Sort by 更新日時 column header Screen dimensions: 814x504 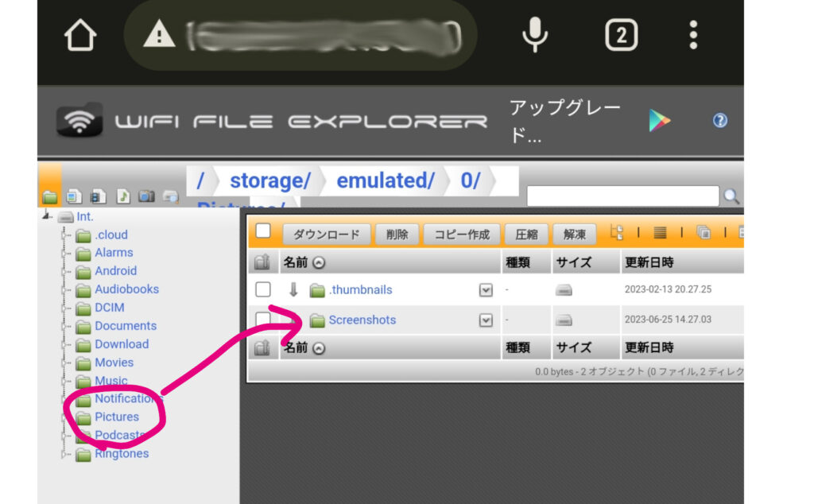649,262
